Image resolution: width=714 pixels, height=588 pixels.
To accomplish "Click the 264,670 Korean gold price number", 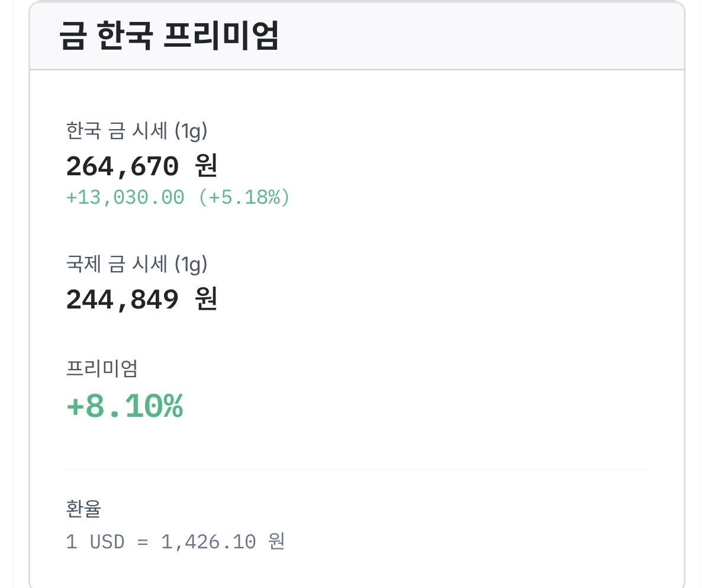I will 123,166.
